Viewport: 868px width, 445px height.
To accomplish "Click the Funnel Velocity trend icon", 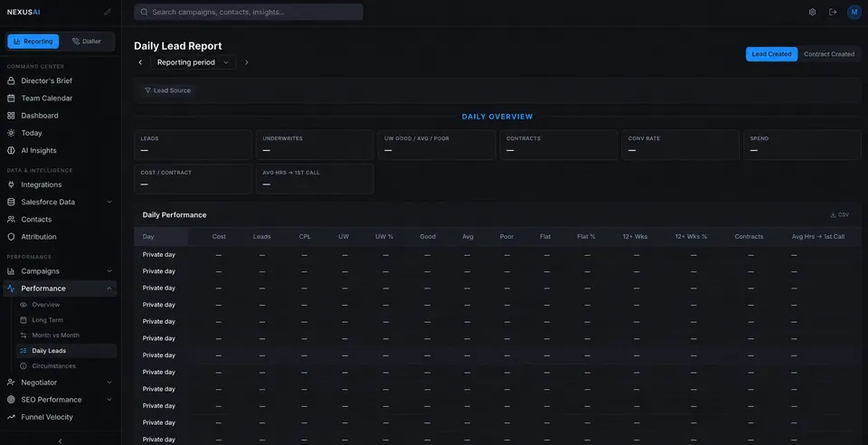I will (11, 417).
